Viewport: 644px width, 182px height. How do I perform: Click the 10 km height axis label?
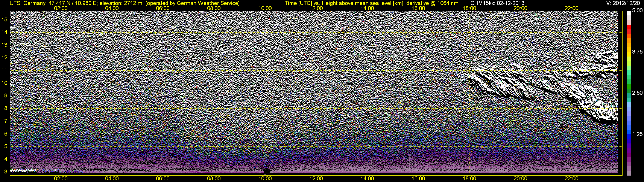click(5, 83)
